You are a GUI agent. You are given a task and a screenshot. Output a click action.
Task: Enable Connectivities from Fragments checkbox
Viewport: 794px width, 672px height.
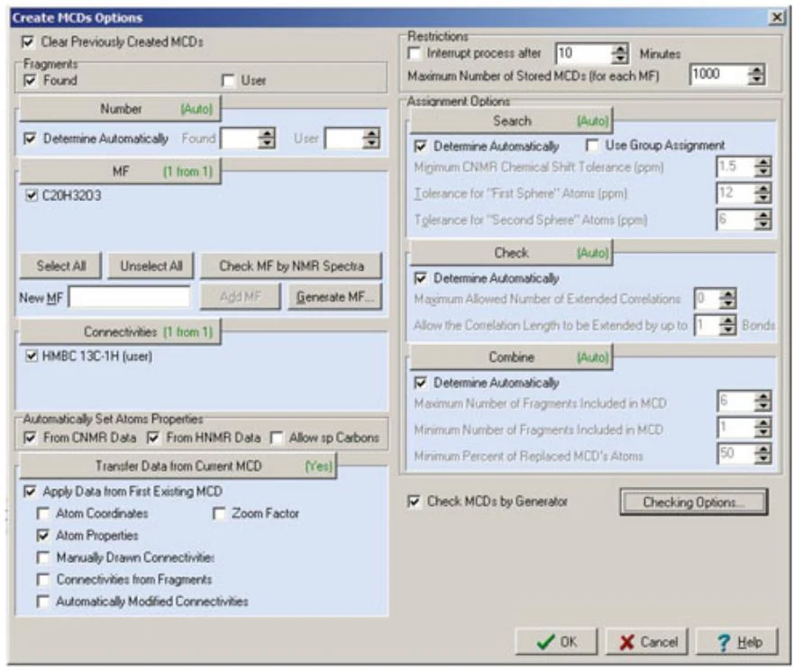(x=43, y=579)
